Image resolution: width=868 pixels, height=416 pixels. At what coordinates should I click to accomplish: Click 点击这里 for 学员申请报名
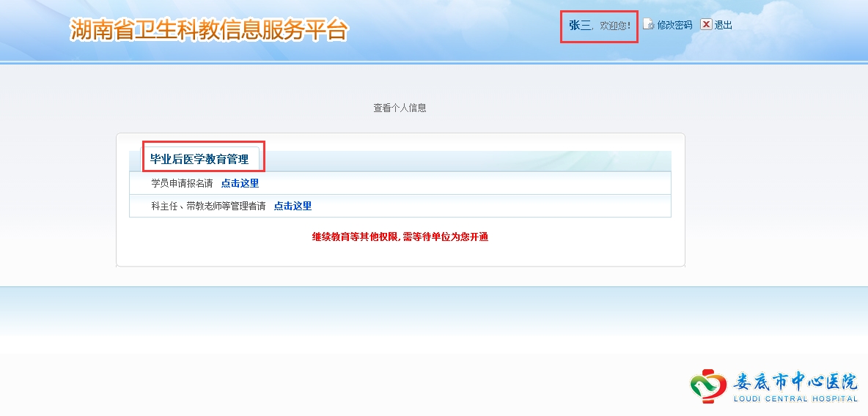pos(240,183)
